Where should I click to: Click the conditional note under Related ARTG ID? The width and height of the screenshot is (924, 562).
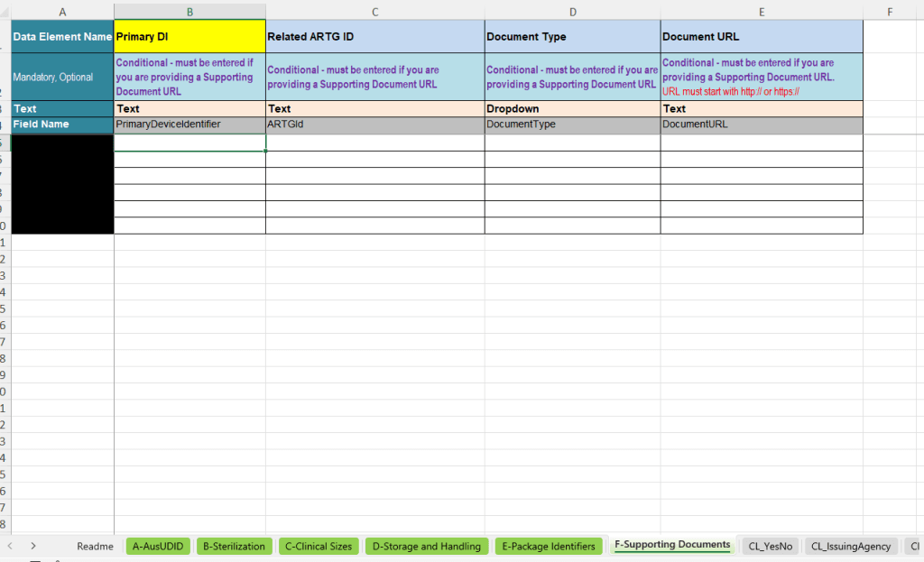pos(374,78)
